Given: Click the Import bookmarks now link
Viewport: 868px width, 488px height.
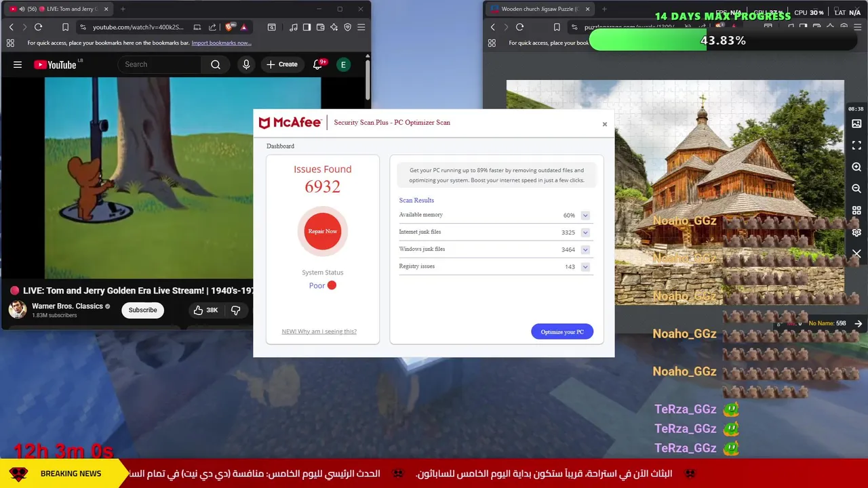Looking at the screenshot, I should point(221,43).
